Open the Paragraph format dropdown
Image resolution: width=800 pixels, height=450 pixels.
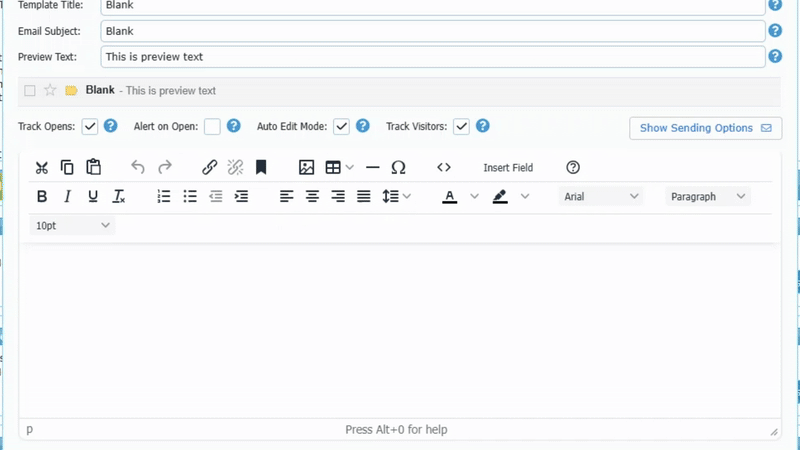708,197
